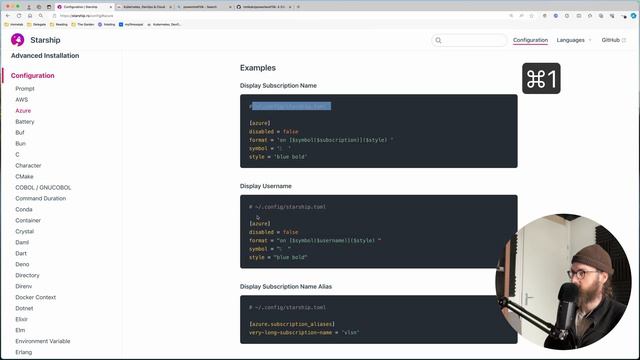Select Bun in the sidebar

tap(20, 144)
